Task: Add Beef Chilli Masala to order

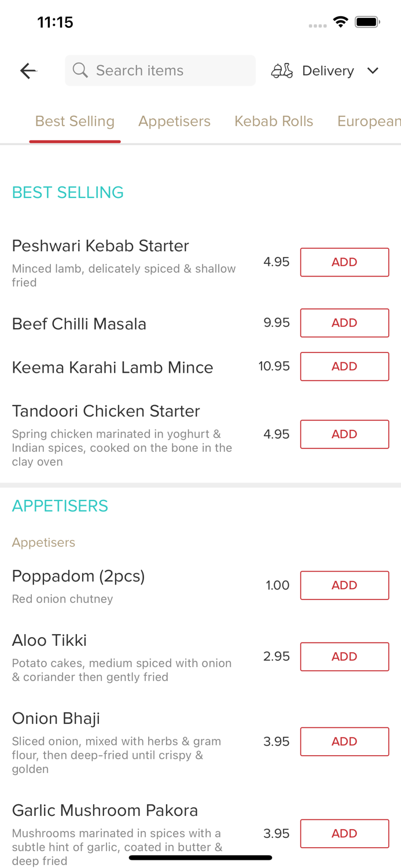Action: (344, 323)
